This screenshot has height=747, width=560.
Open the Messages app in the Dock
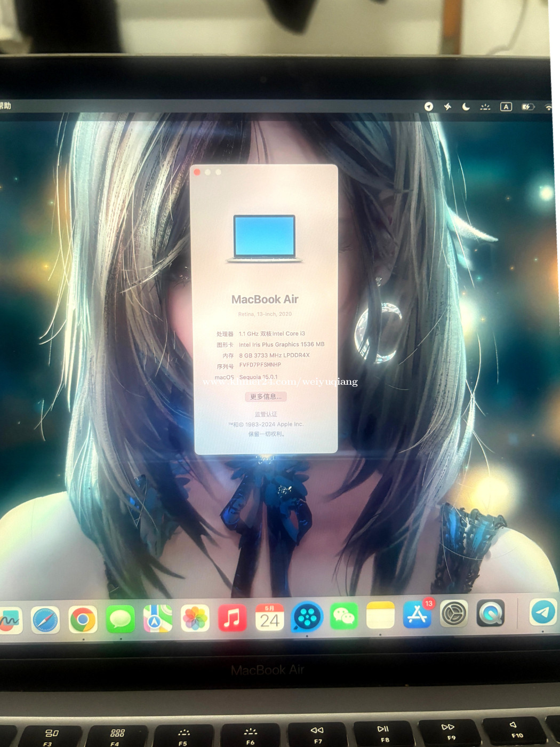coord(121,619)
